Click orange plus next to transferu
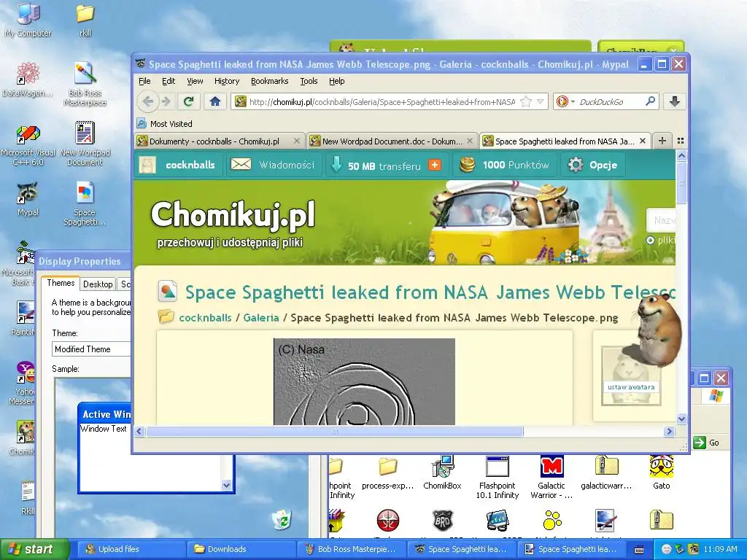The width and height of the screenshot is (747, 560). coord(435,165)
